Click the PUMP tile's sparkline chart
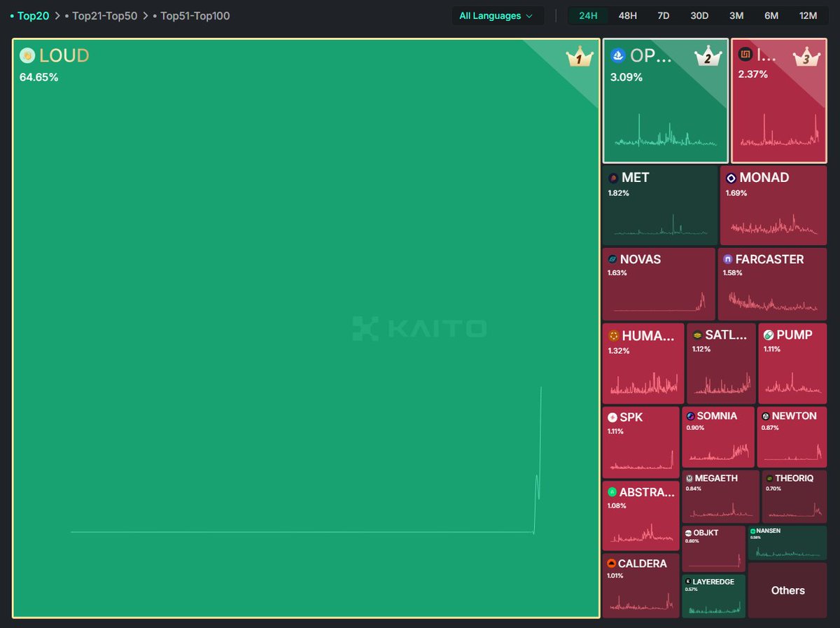This screenshot has height=628, width=840. pyautogui.click(x=792, y=384)
